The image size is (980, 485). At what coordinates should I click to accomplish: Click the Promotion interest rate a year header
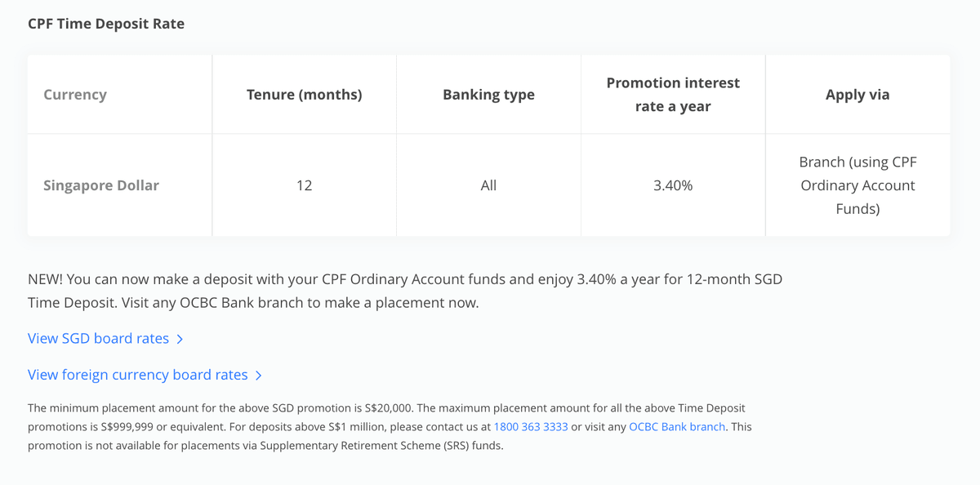pos(673,94)
